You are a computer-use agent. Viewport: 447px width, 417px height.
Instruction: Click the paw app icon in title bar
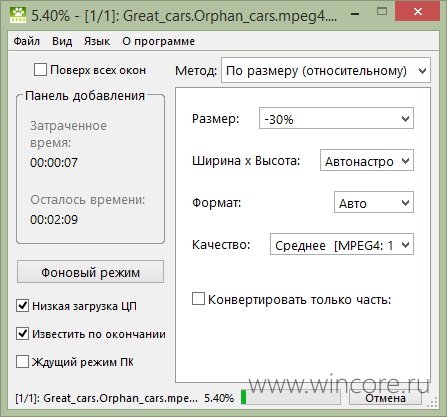click(18, 15)
